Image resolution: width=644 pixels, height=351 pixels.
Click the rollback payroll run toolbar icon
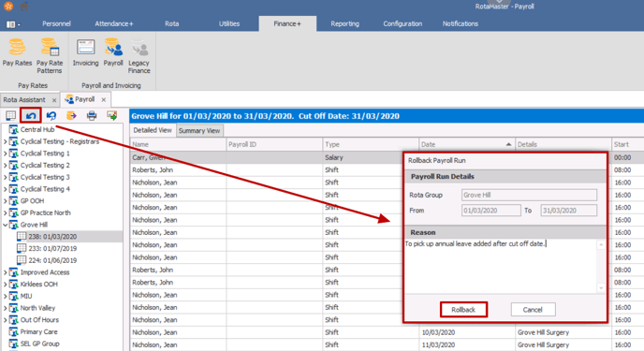point(31,116)
